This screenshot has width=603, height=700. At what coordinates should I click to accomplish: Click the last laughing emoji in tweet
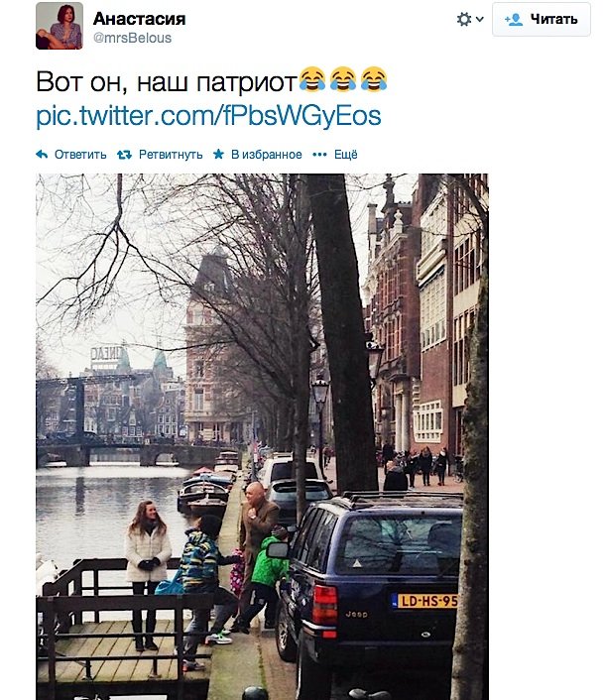[x=374, y=79]
